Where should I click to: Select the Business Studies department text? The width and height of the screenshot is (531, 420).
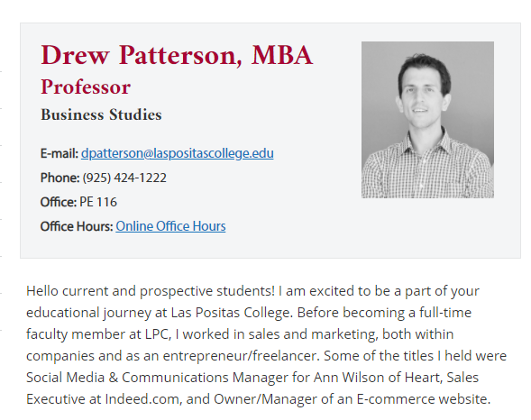tap(101, 114)
